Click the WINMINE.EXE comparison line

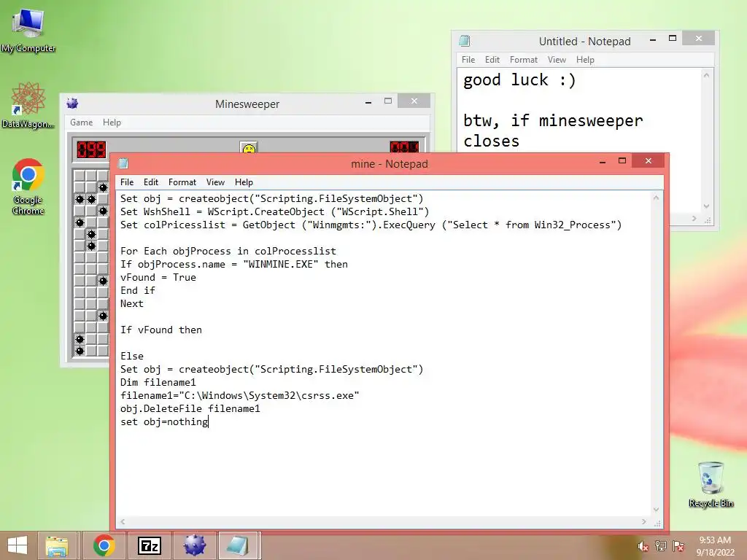coord(234,264)
